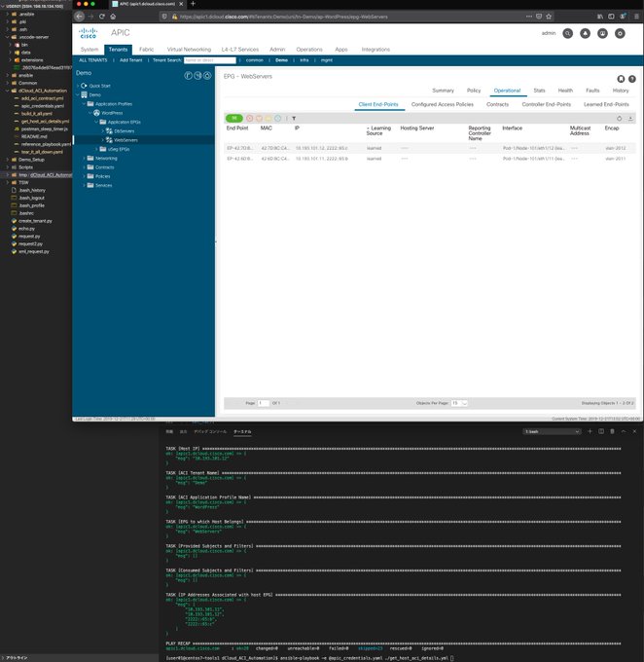
Task: Reload the page in Firefox
Action: click(102, 17)
